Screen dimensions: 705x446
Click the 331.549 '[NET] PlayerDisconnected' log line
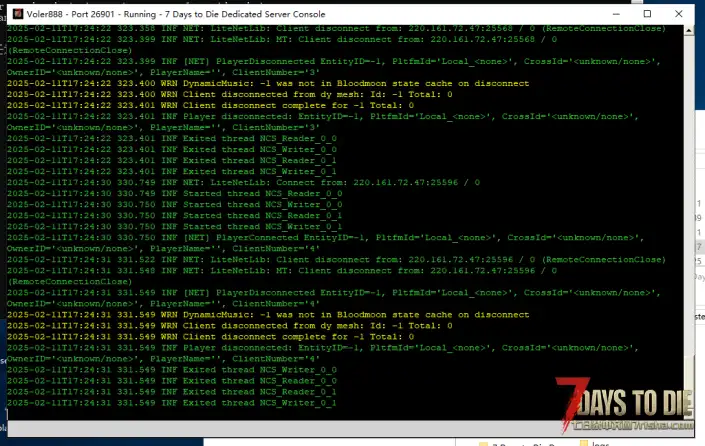334,298
